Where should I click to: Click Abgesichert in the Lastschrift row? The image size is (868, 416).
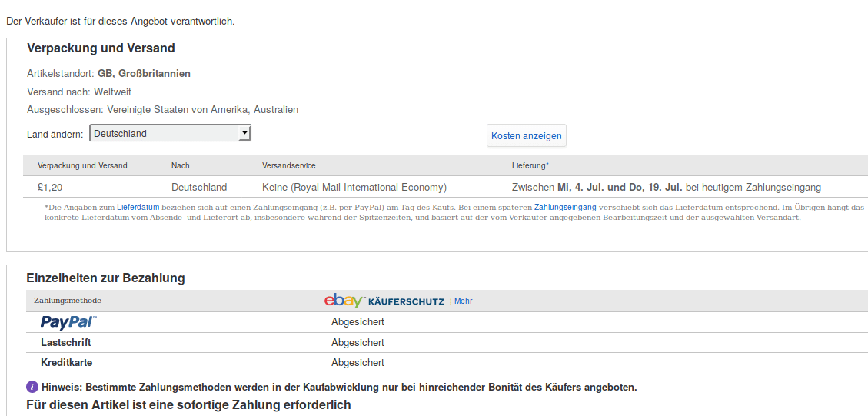(x=358, y=343)
